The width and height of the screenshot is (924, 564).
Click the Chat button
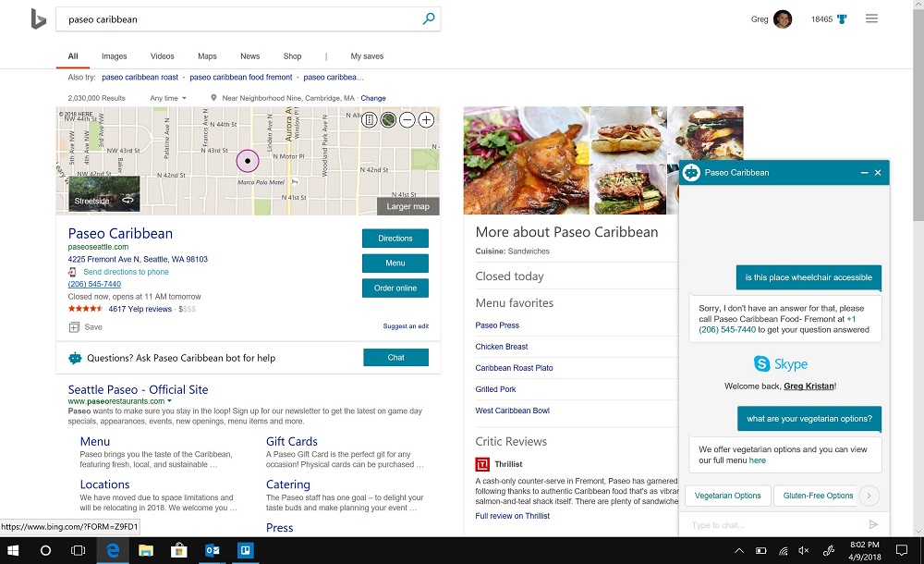(395, 358)
